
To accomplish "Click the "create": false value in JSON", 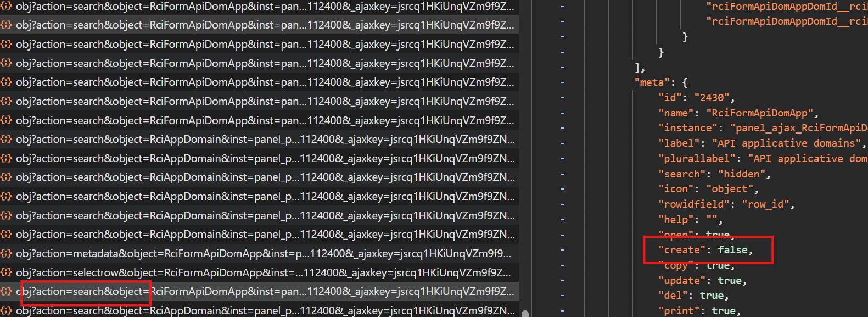I will 735,250.
